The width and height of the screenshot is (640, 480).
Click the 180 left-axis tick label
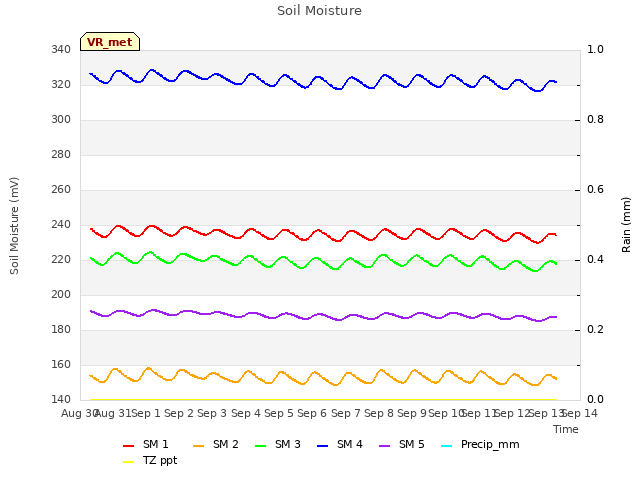click(x=61, y=330)
